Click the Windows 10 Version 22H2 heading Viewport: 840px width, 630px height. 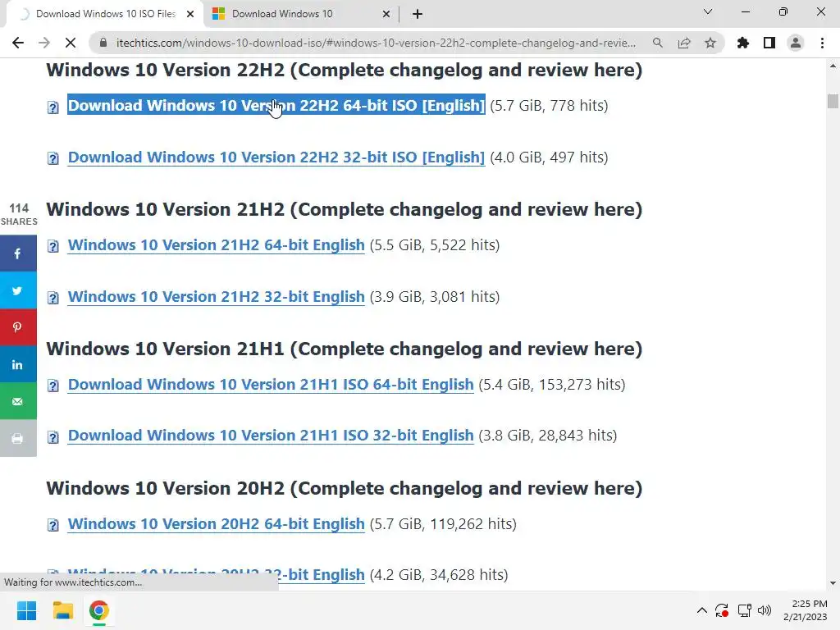point(344,70)
